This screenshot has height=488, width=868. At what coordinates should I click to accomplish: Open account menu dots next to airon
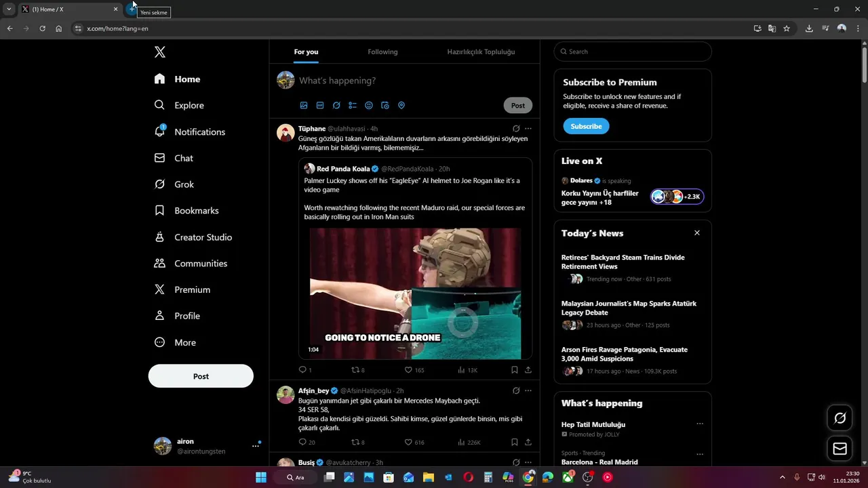pyautogui.click(x=256, y=446)
